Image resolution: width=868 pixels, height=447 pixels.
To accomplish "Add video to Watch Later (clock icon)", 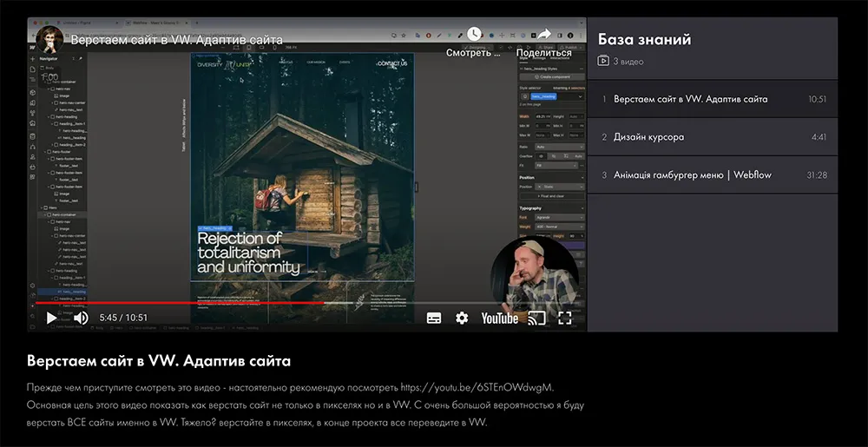I will point(474,35).
